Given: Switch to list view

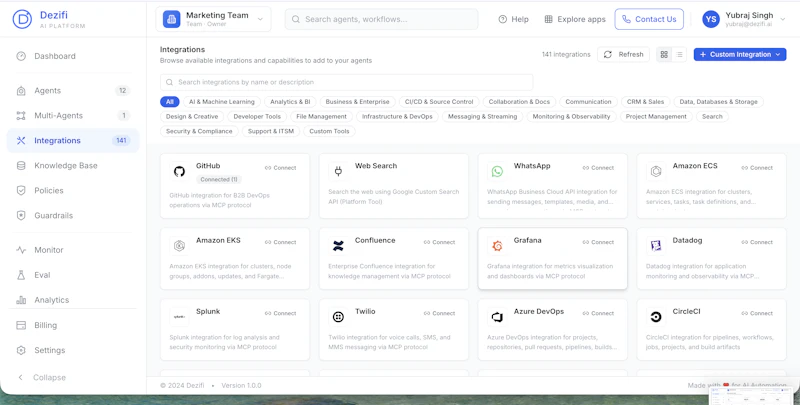Looking at the screenshot, I should (679, 55).
